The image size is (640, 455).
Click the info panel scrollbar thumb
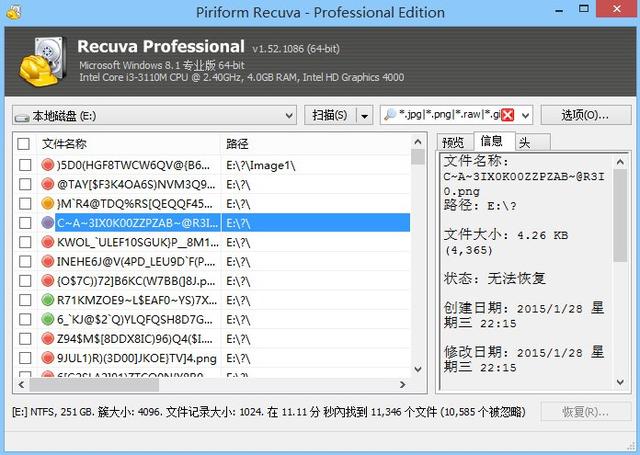pos(620,215)
